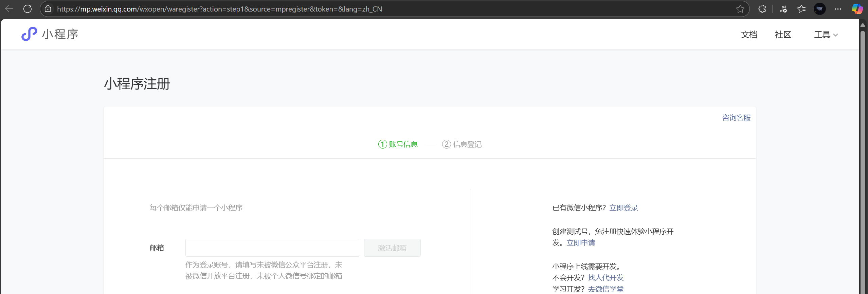Click the browser back arrow
The height and width of the screenshot is (294, 868).
(x=9, y=9)
